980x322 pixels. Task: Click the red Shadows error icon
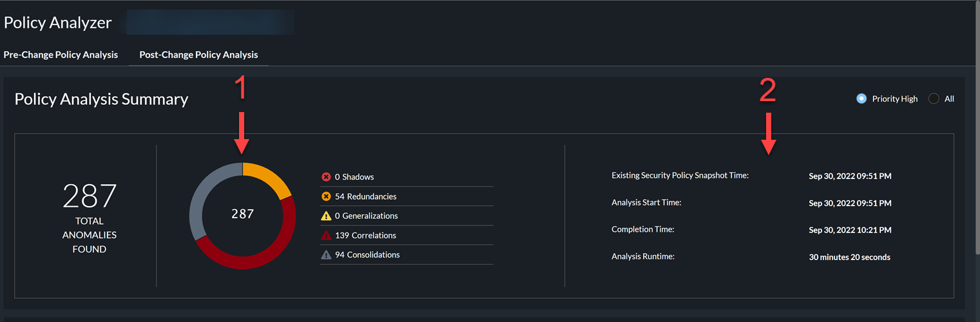tap(326, 177)
